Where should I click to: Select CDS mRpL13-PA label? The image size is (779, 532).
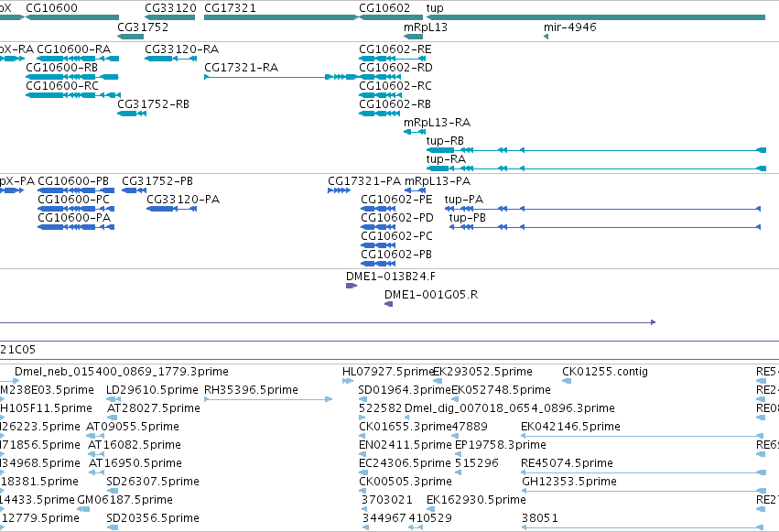click(438, 180)
